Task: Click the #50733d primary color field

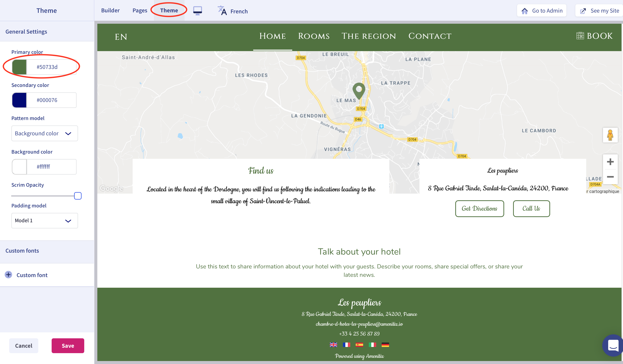Action: 51,67
